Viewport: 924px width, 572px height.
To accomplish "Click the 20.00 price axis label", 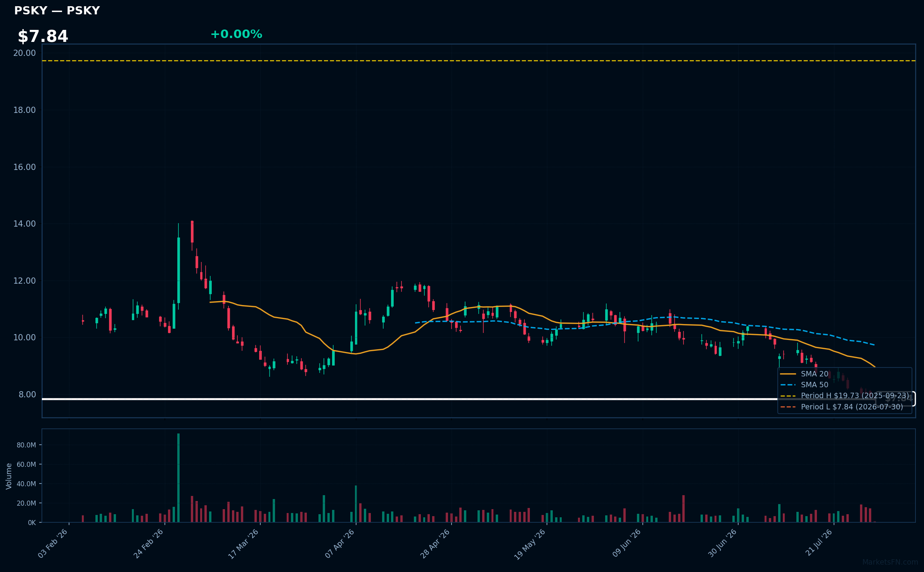I will click(x=24, y=53).
